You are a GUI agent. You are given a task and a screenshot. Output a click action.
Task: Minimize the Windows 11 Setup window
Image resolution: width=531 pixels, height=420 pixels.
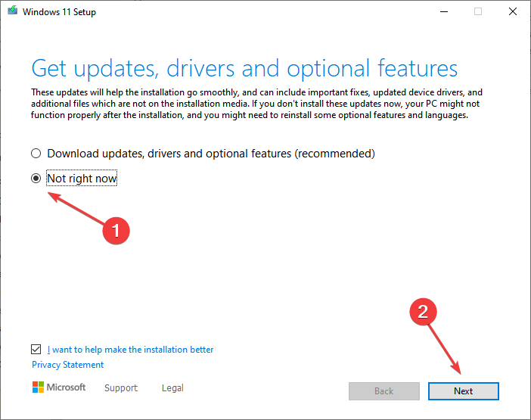444,11
